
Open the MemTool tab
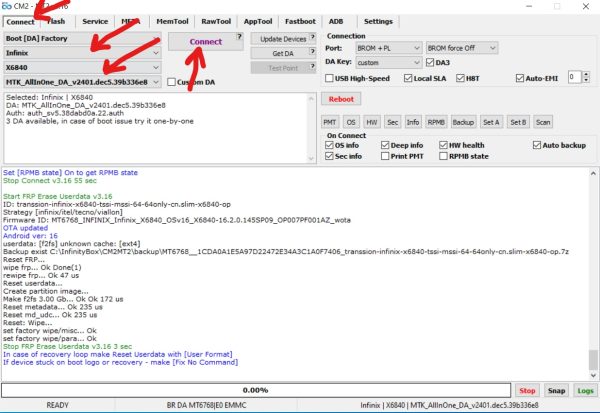click(x=172, y=21)
